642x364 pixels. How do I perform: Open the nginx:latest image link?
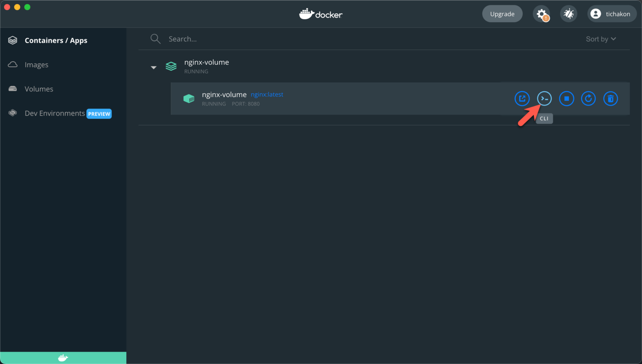[x=267, y=94]
